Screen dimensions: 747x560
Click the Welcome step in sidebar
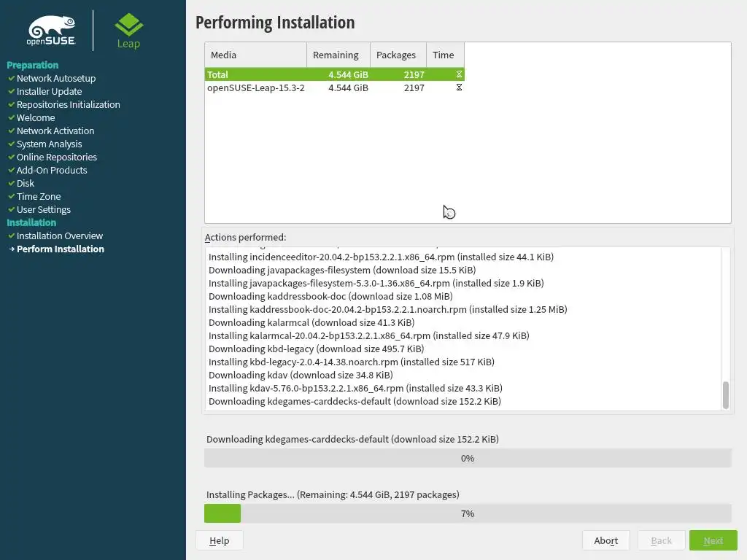[36, 117]
